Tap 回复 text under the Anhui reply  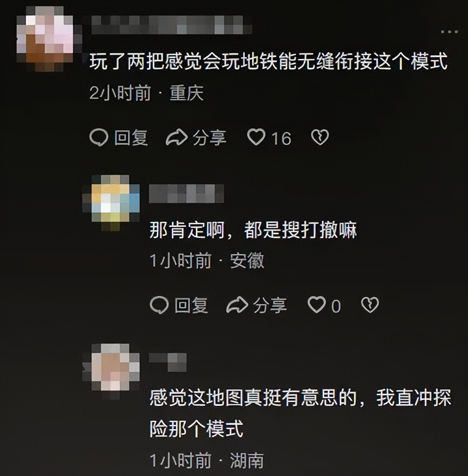click(x=191, y=305)
